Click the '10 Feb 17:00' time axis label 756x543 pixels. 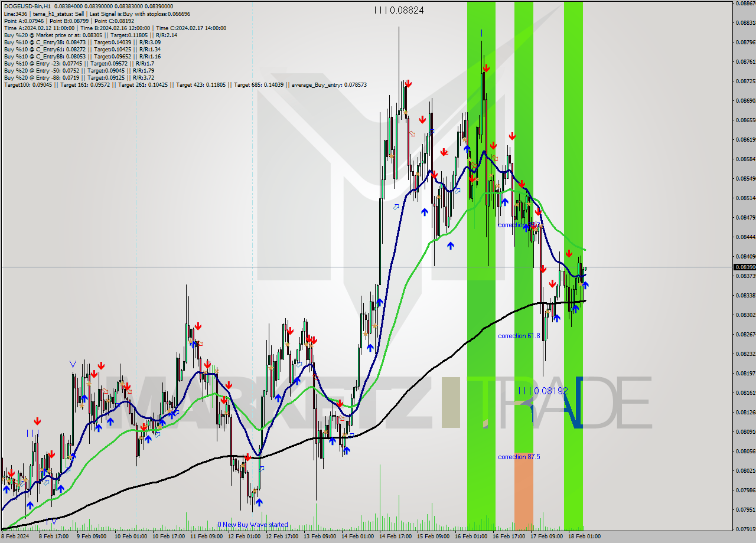tap(168, 537)
